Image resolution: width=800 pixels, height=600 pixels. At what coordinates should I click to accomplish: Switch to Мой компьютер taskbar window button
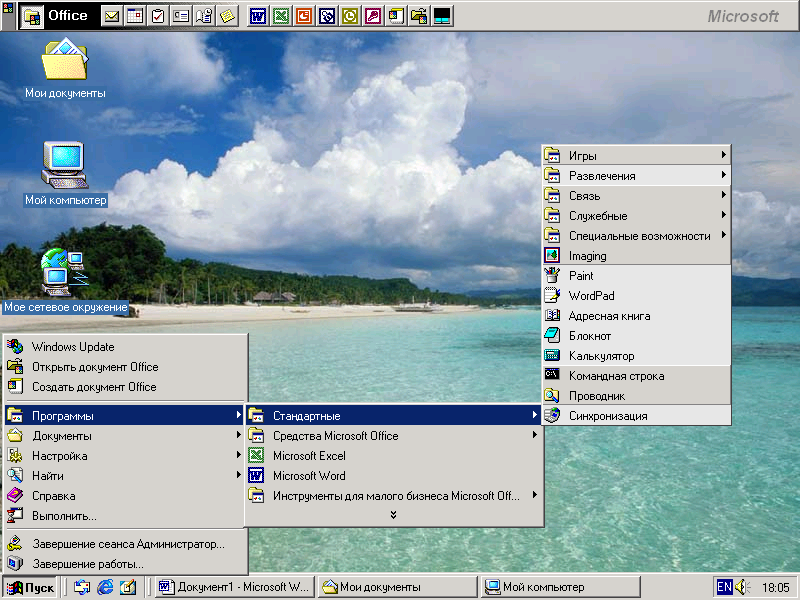point(560,587)
